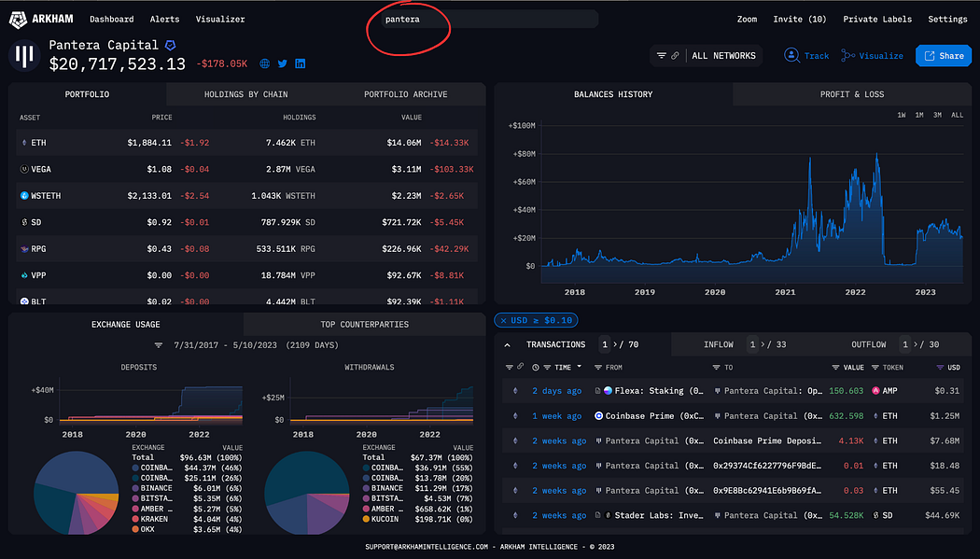Viewport: 980px width, 559px height.
Task: Go to next Inflow page arrow
Action: click(x=763, y=344)
